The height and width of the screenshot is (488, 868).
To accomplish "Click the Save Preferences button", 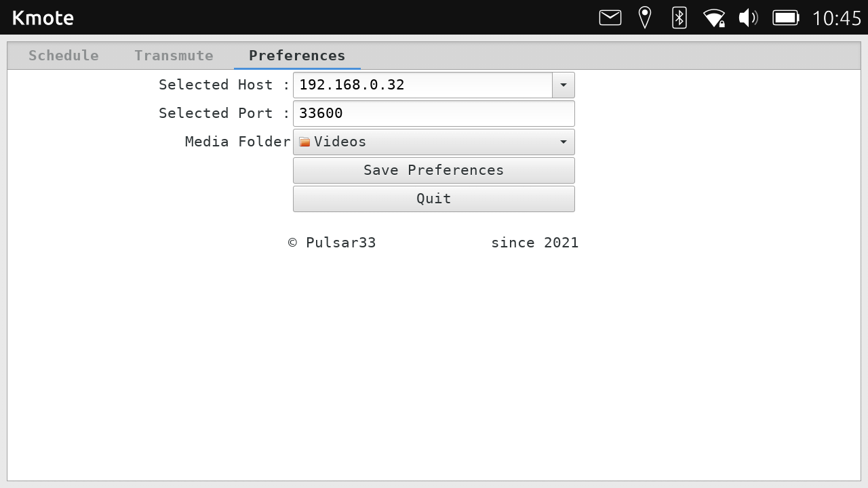I will pos(433,170).
